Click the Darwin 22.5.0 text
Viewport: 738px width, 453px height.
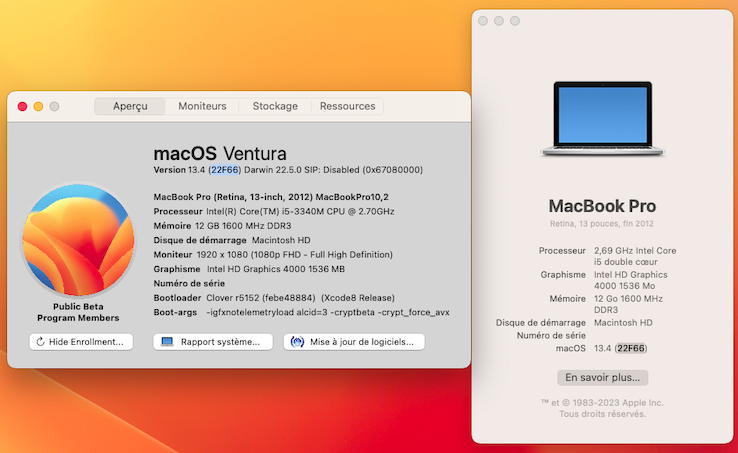[273, 170]
